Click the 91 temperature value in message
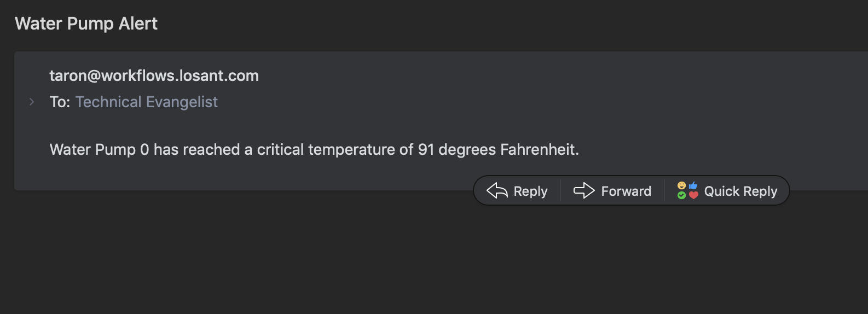868x314 pixels. click(x=426, y=149)
